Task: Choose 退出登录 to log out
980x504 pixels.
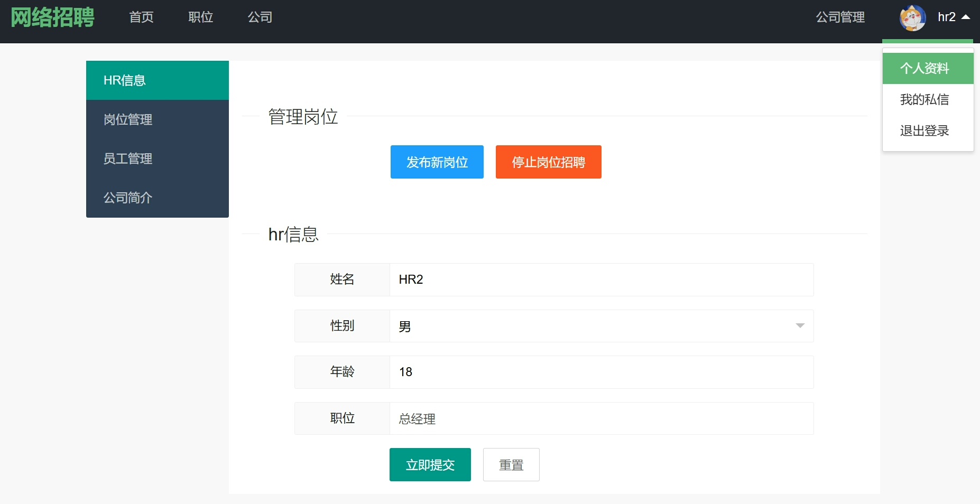Action: [928, 130]
